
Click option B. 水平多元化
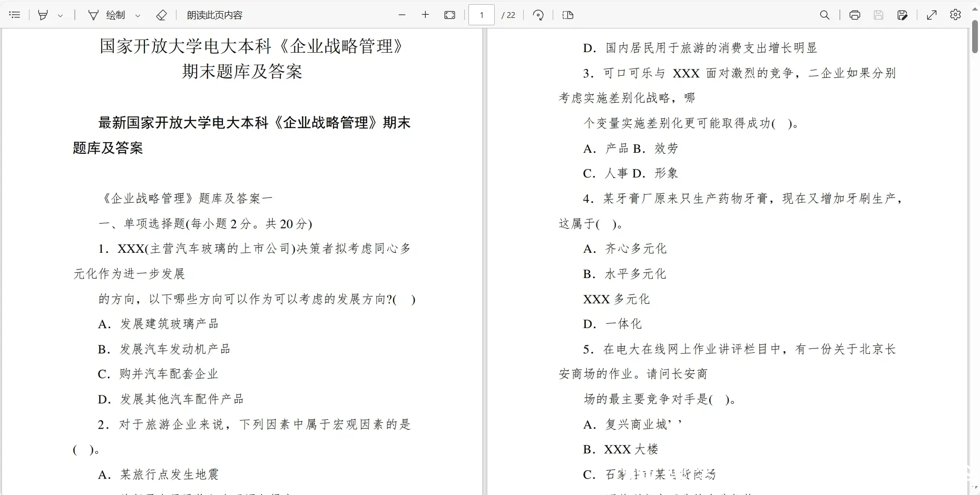click(625, 273)
